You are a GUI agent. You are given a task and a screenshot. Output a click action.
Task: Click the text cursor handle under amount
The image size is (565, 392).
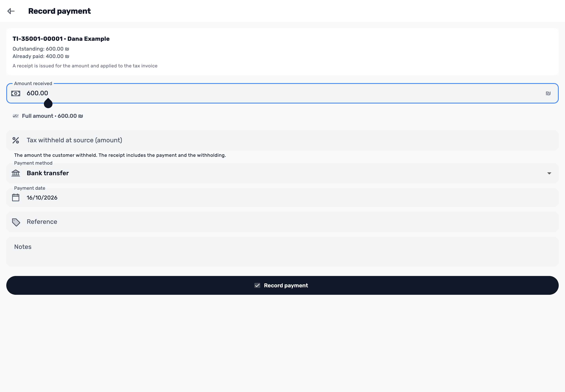click(x=48, y=103)
